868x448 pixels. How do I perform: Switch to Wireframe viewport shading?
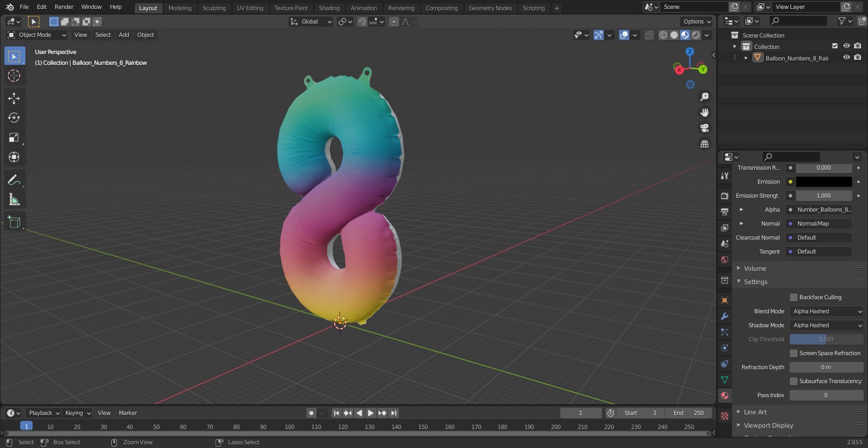point(663,35)
